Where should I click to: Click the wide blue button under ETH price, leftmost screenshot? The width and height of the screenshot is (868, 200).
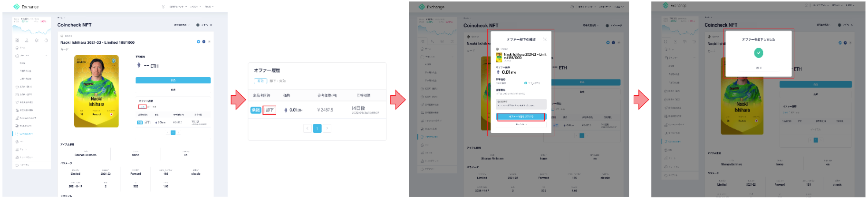pyautogui.click(x=173, y=80)
